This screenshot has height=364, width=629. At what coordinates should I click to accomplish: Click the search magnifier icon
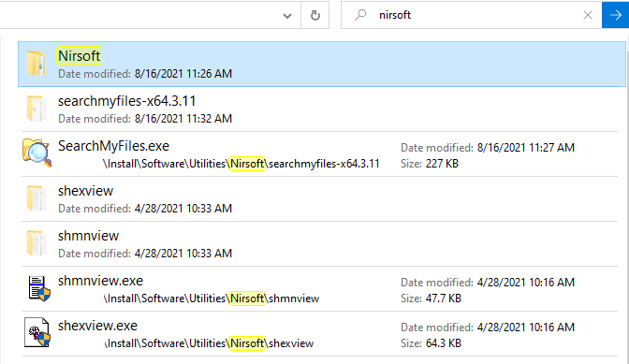click(360, 15)
